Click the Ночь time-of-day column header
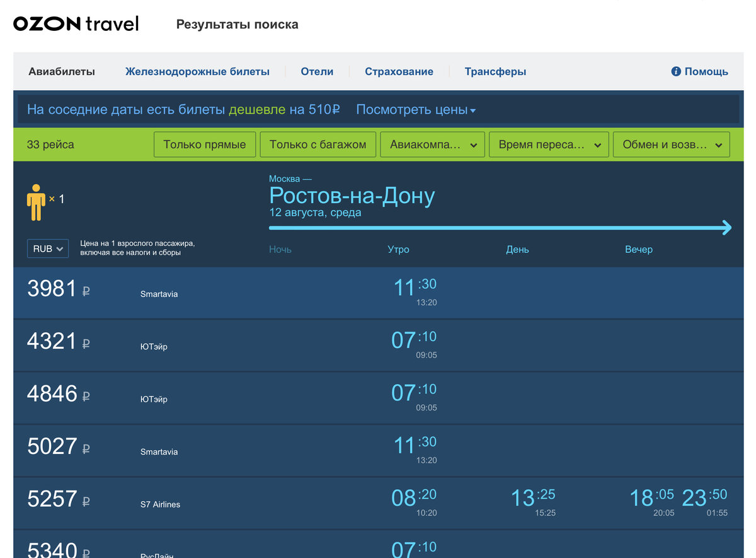756x558 pixels. click(x=280, y=249)
